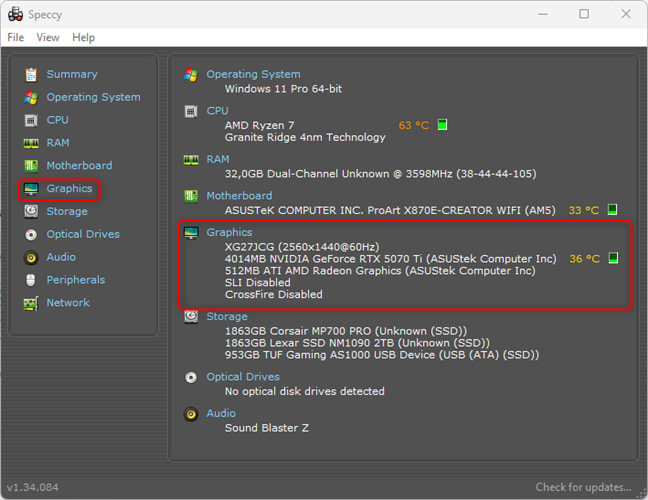
Task: Click the Speccy app icon in title bar
Action: pyautogui.click(x=15, y=14)
